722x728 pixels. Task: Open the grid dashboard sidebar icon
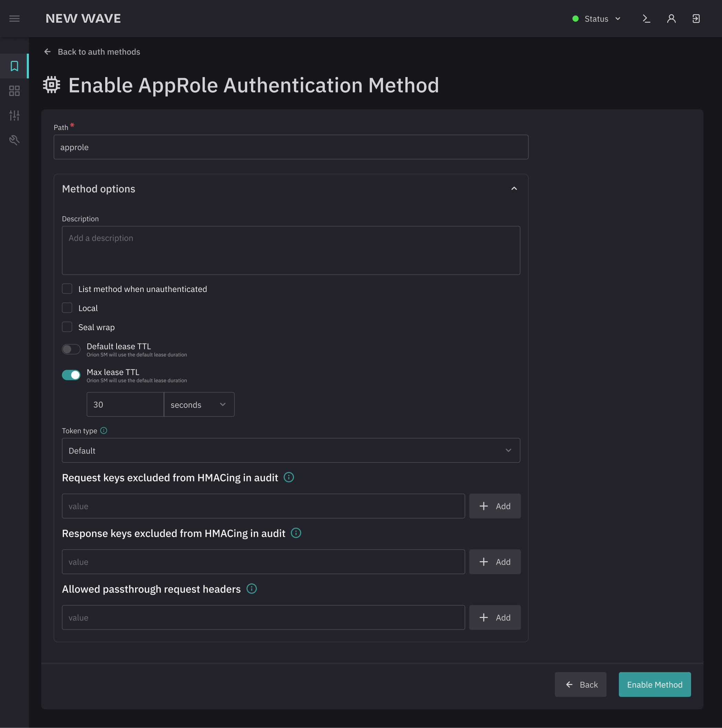[x=14, y=91]
